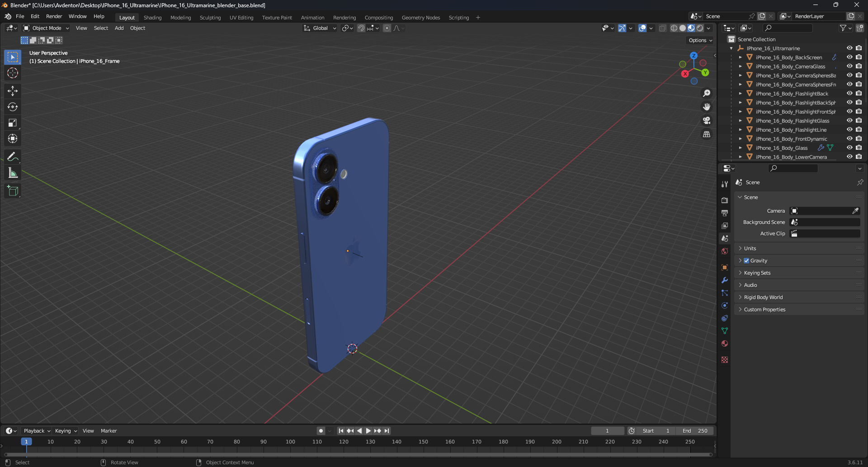Open the Physics properties tab
868x467 pixels.
[725, 305]
